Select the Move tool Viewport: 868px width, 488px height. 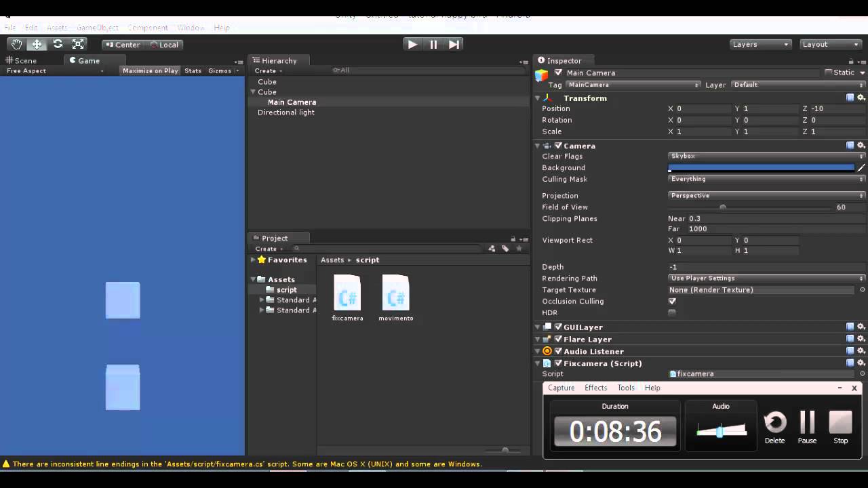[x=37, y=44]
